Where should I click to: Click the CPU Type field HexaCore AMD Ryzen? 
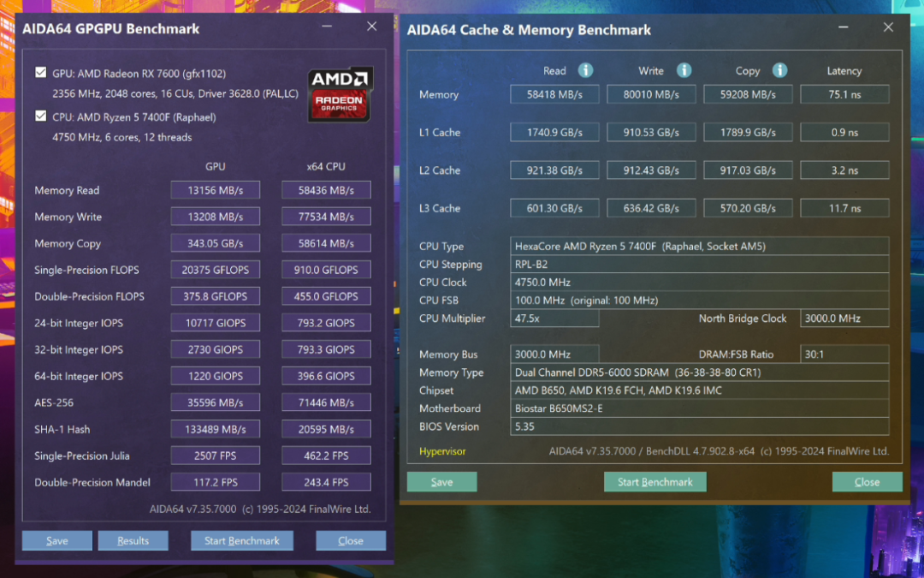click(700, 246)
